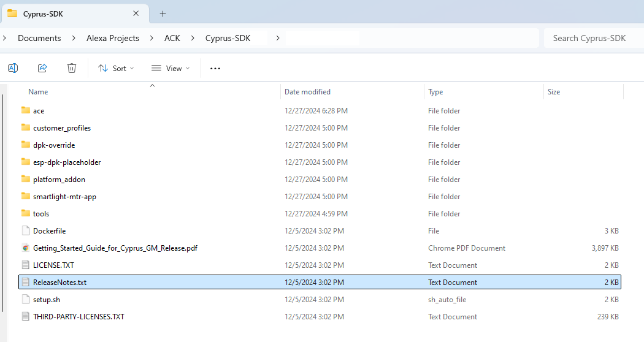644x342 pixels.
Task: Select file name Getting_Started_Guide_for_Cyprus_GM_Release.pdf
Action: tap(115, 248)
